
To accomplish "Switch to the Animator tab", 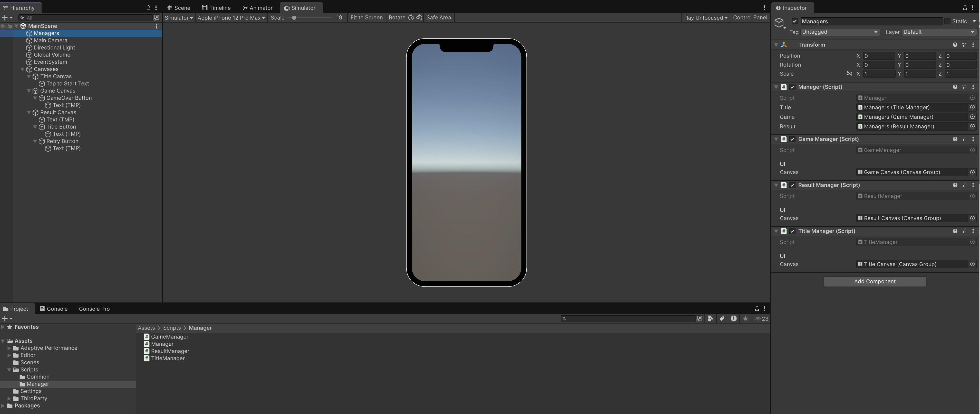I will click(x=258, y=8).
